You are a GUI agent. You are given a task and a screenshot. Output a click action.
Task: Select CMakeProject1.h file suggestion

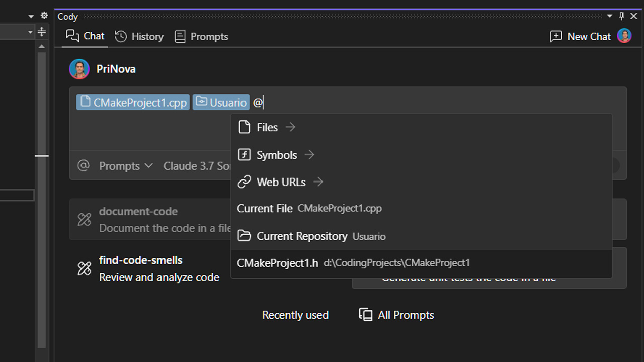click(x=421, y=263)
